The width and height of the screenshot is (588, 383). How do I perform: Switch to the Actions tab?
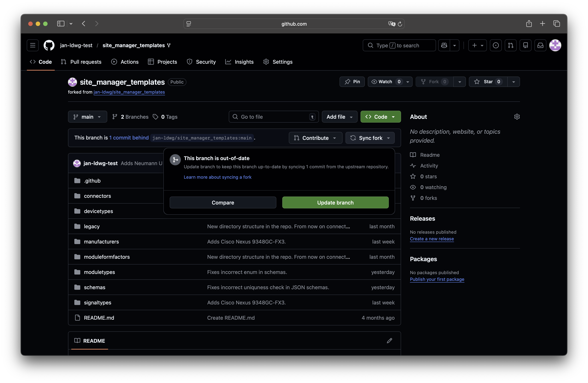[125, 62]
